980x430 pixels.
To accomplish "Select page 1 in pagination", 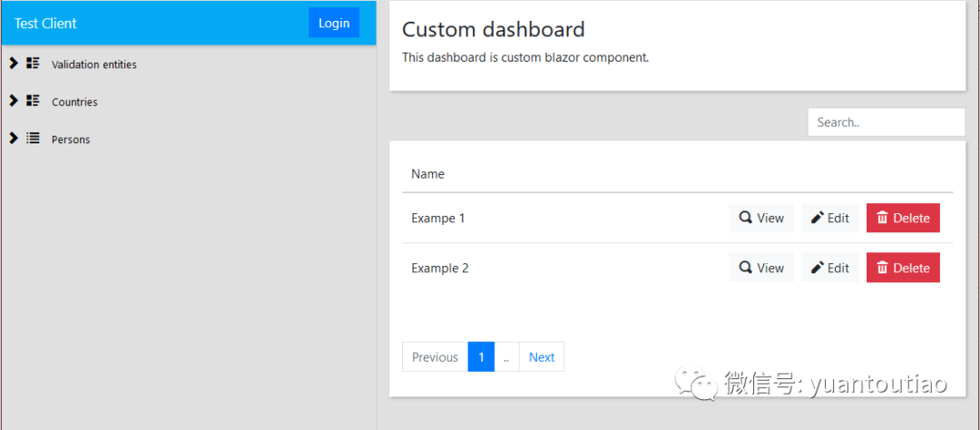I will pyautogui.click(x=481, y=357).
